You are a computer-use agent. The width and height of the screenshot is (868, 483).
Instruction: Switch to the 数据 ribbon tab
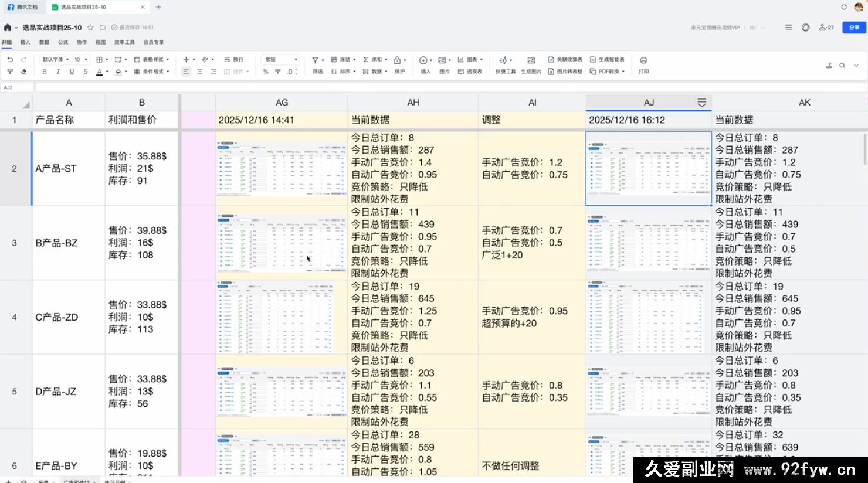[x=43, y=42]
